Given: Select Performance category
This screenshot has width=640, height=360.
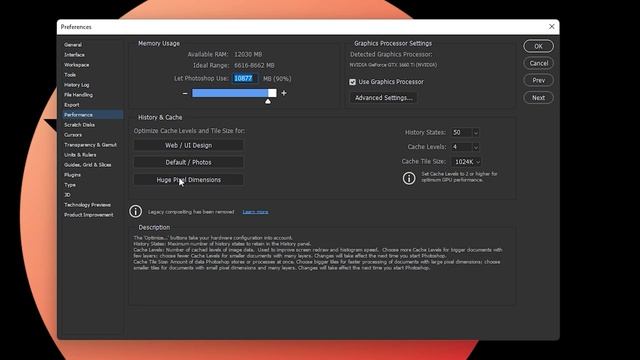Looking at the screenshot, I should [x=93, y=115].
